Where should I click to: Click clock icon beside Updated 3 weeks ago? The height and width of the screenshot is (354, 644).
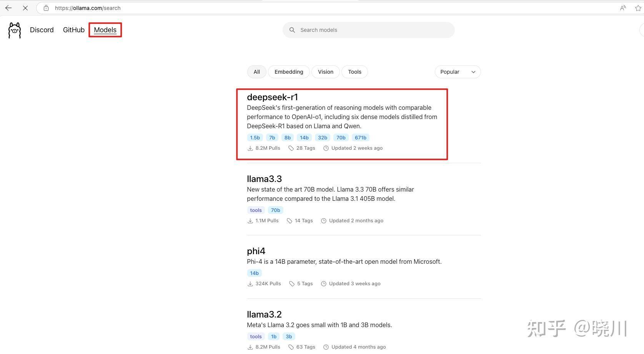coord(324,284)
